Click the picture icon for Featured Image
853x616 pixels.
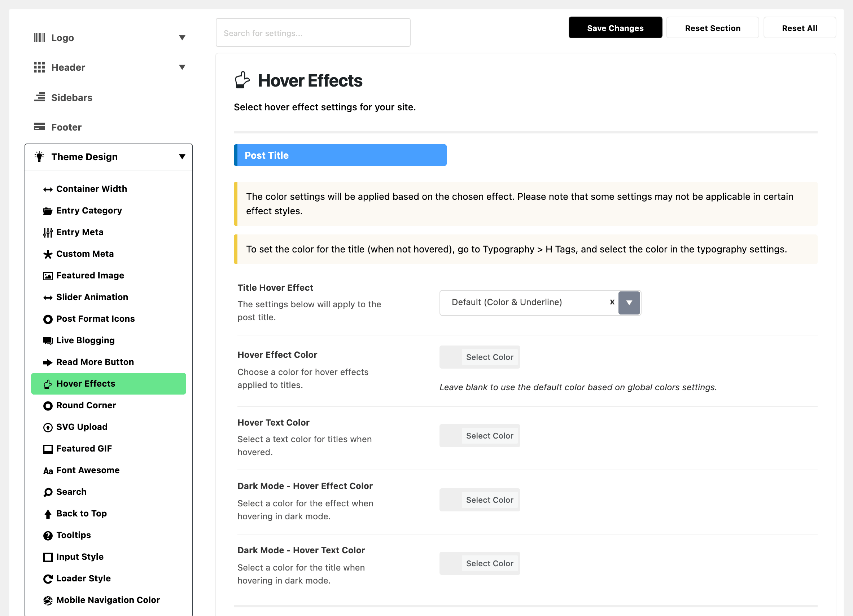48,276
